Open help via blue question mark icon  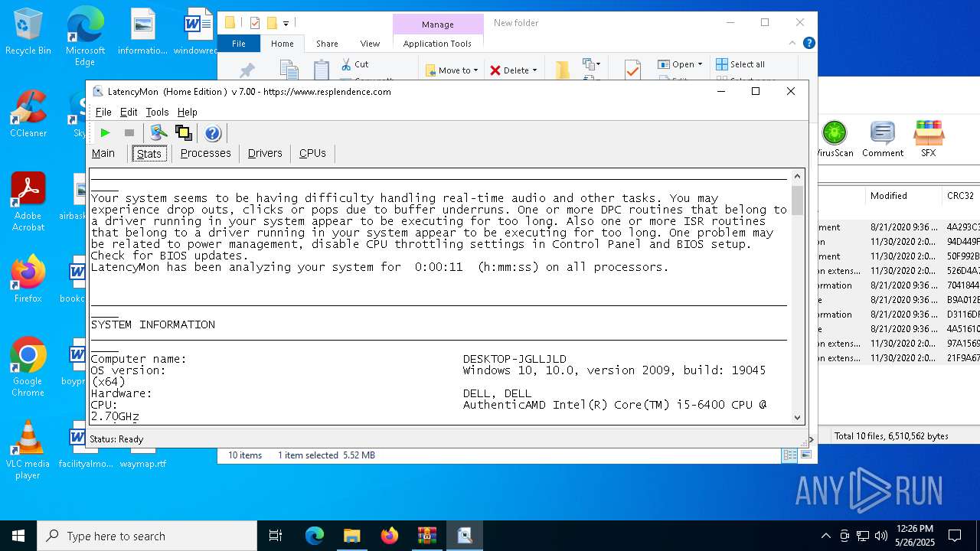coord(213,133)
